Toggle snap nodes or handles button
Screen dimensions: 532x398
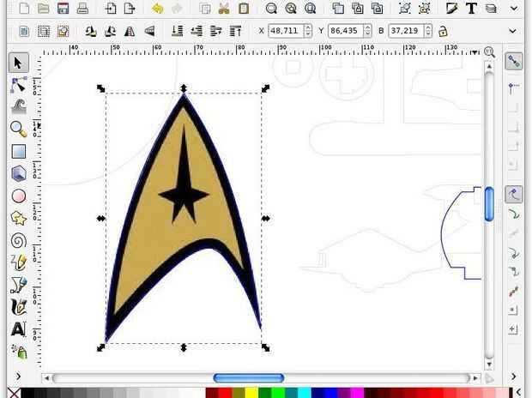514,195
